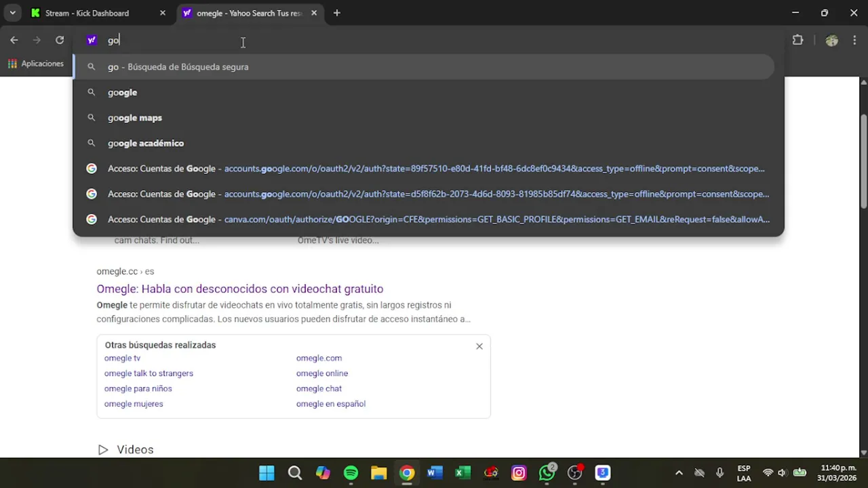Open the red app icon next to Excel
Screen dimensions: 868x488
pos(491,473)
